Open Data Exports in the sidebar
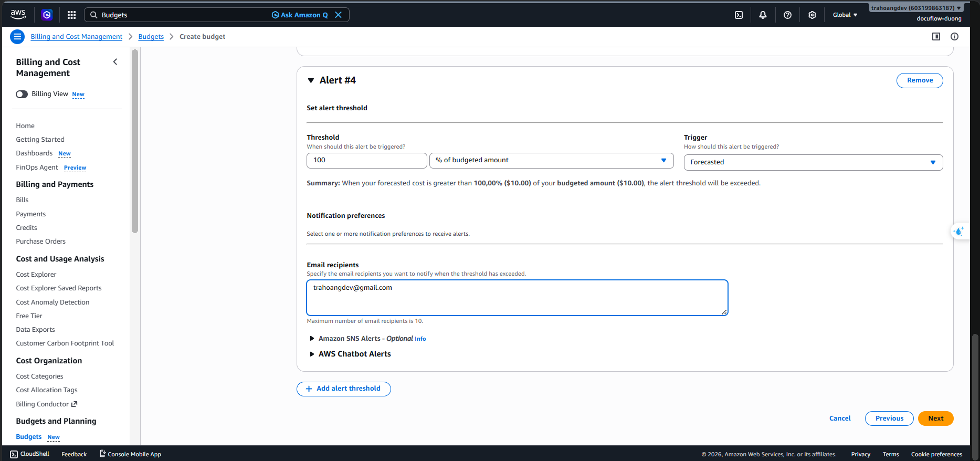 tap(35, 330)
